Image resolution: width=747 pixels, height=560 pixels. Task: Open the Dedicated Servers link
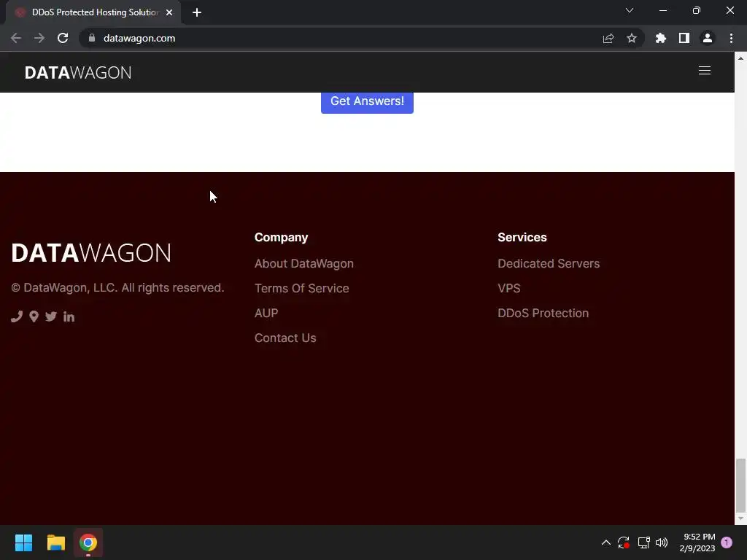549,263
